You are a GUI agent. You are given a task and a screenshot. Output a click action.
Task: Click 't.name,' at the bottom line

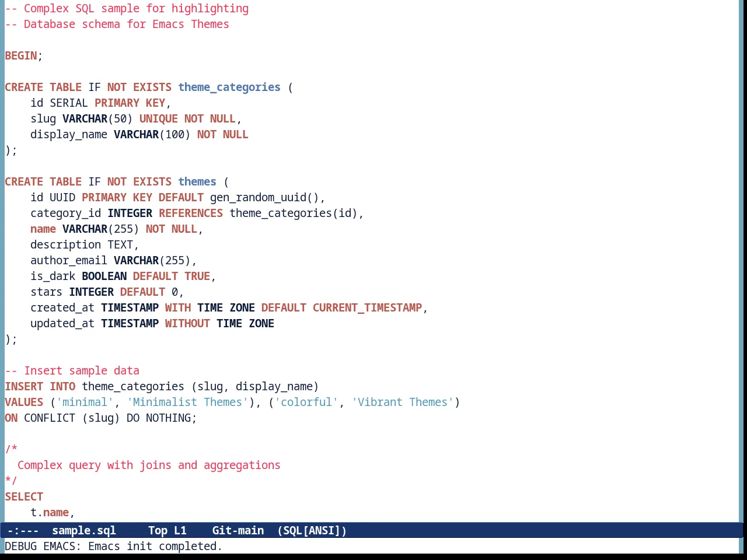53,512
